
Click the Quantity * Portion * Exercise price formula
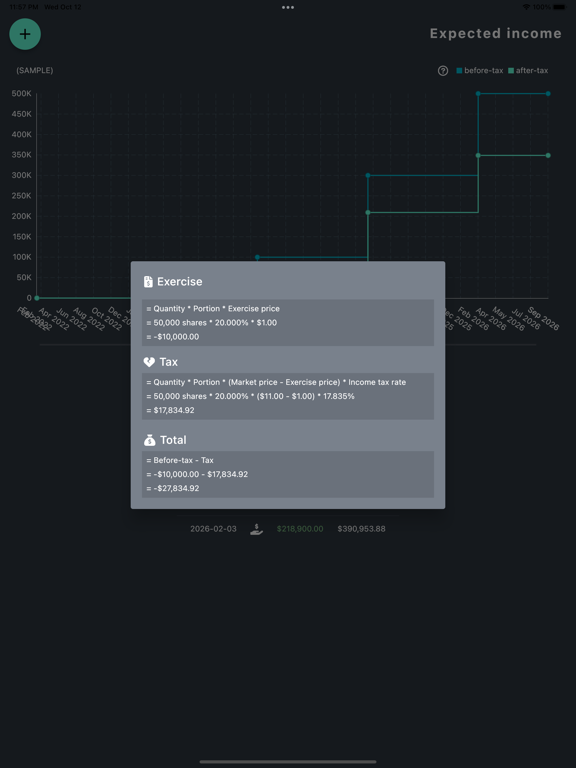(x=213, y=309)
